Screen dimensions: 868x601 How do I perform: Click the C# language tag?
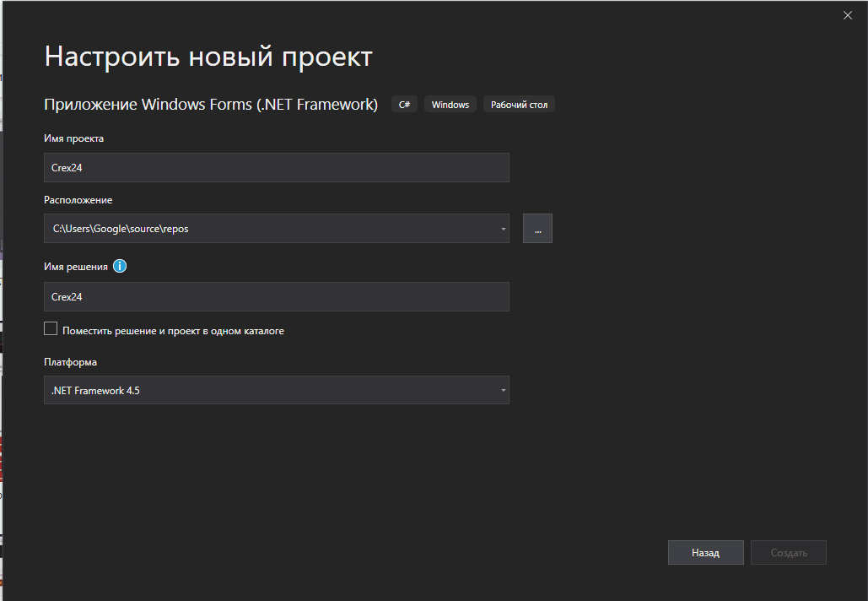403,104
